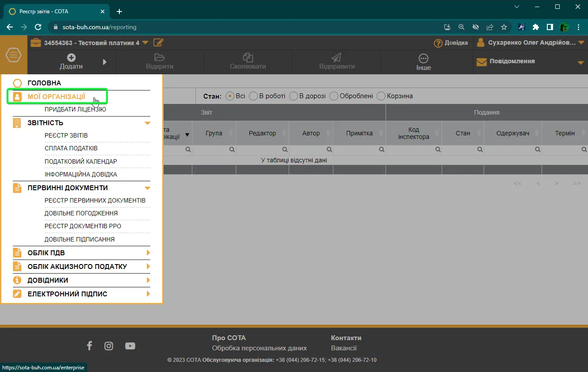
Task: Open РЕЄСТР ПЕРВИННИХ ДОКУМЕНТІВ menu item
Action: (x=95, y=200)
